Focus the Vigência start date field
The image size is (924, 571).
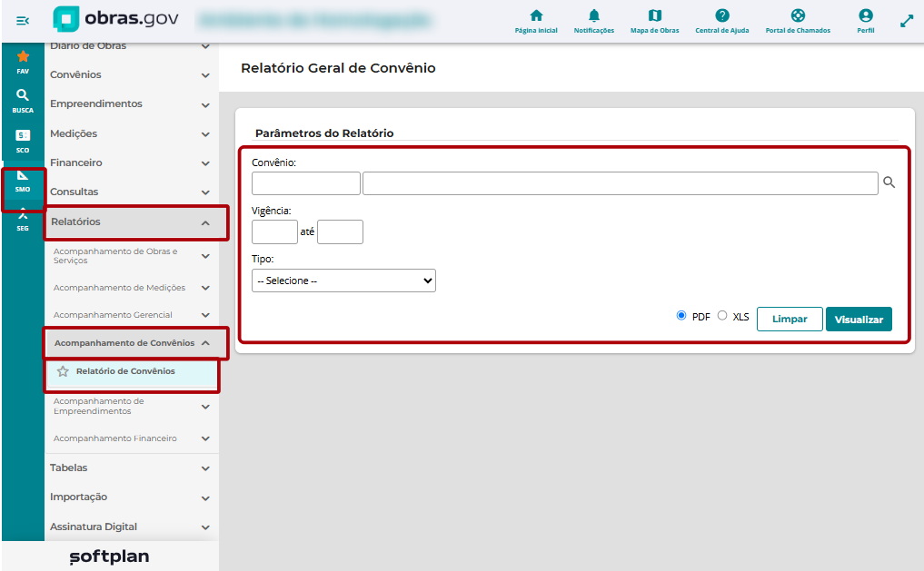tap(274, 231)
